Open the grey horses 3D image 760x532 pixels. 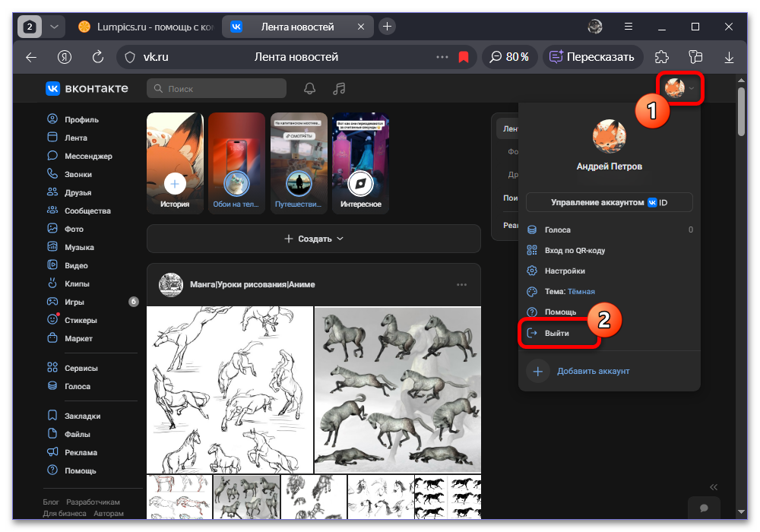point(398,390)
